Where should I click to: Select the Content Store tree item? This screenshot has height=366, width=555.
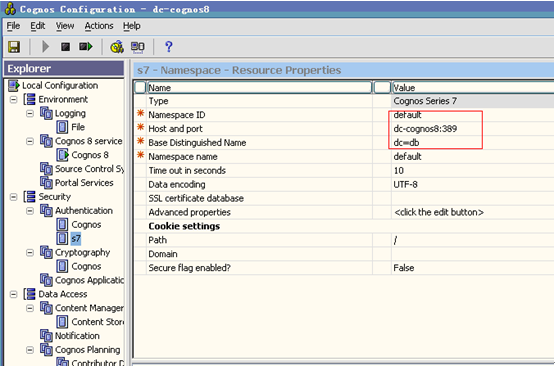[x=98, y=322]
